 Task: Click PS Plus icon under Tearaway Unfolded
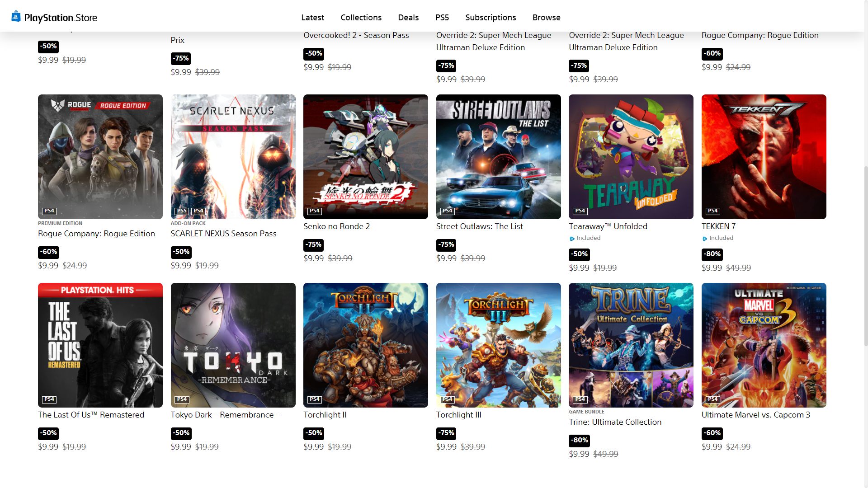pyautogui.click(x=572, y=239)
